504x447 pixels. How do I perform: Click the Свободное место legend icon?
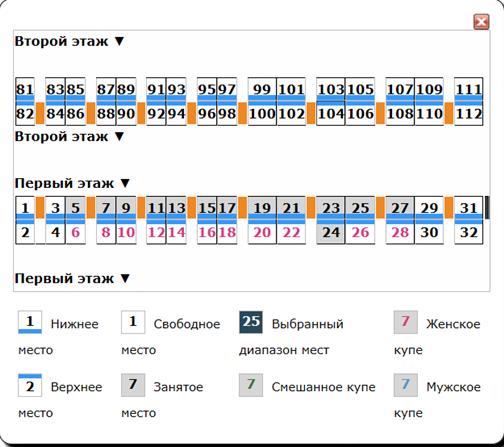pyautogui.click(x=133, y=322)
